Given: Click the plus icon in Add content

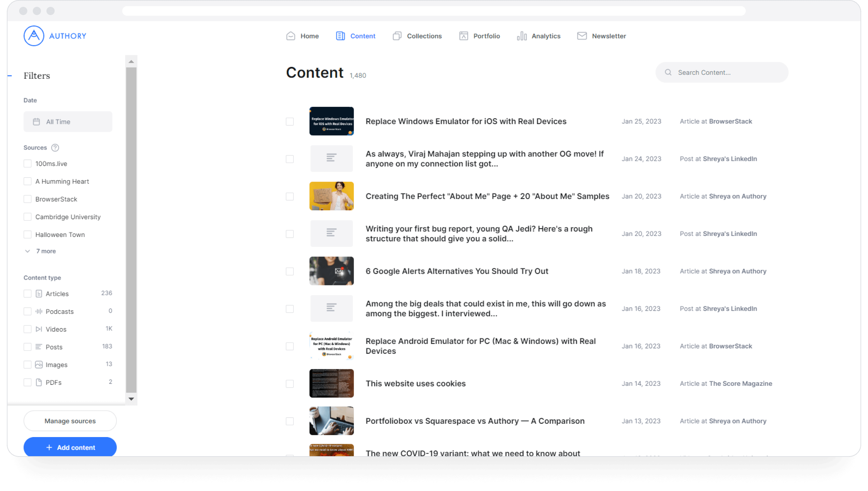Looking at the screenshot, I should click(x=49, y=447).
